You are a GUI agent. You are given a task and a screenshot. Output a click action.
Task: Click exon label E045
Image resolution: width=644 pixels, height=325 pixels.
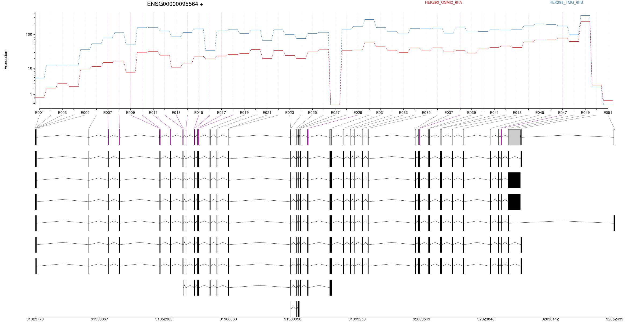click(540, 113)
